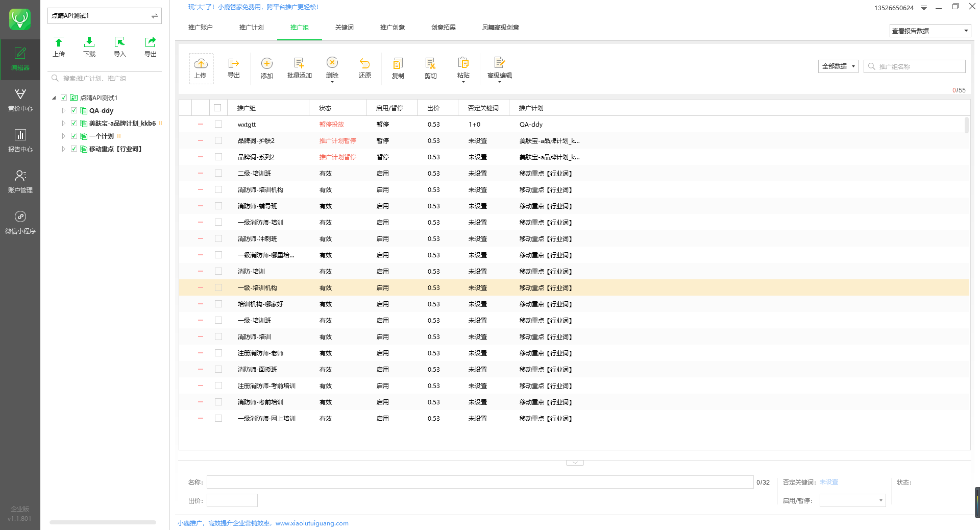The height and width of the screenshot is (530, 980).
Task: Collapse the 点睛API测试1 tree root
Action: click(x=54, y=98)
